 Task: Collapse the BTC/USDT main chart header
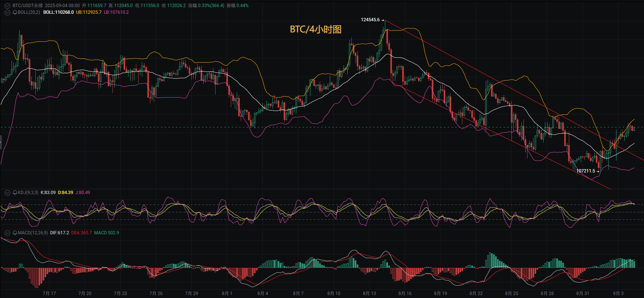click(7, 6)
